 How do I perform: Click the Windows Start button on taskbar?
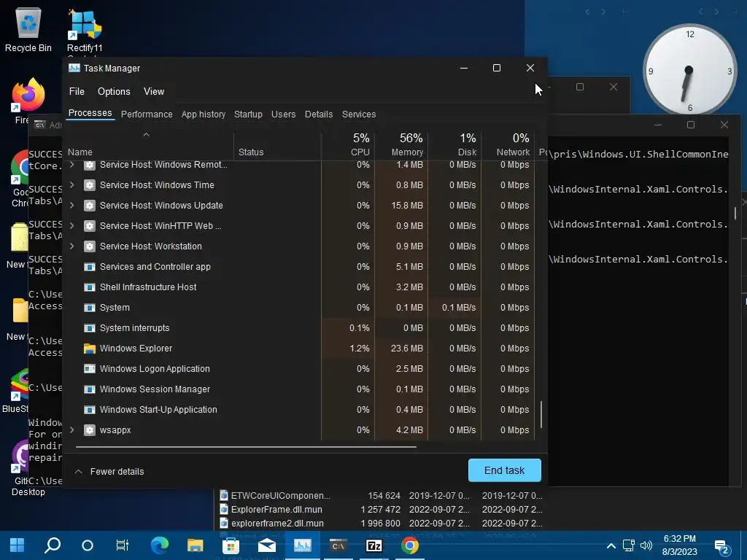tap(18, 545)
